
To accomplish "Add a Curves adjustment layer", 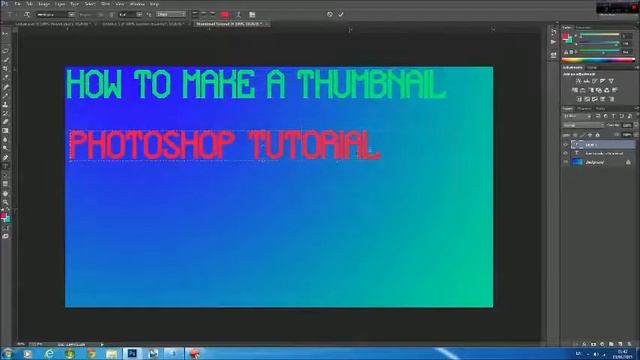I will point(595,81).
